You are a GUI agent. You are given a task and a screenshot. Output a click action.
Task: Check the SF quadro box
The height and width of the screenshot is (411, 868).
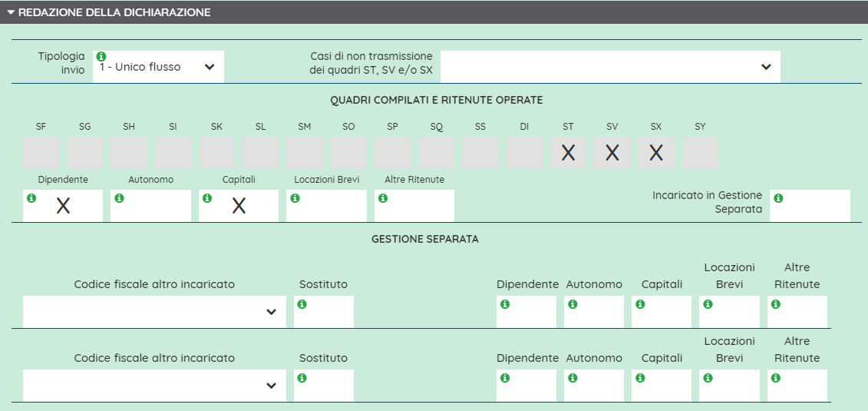41,153
